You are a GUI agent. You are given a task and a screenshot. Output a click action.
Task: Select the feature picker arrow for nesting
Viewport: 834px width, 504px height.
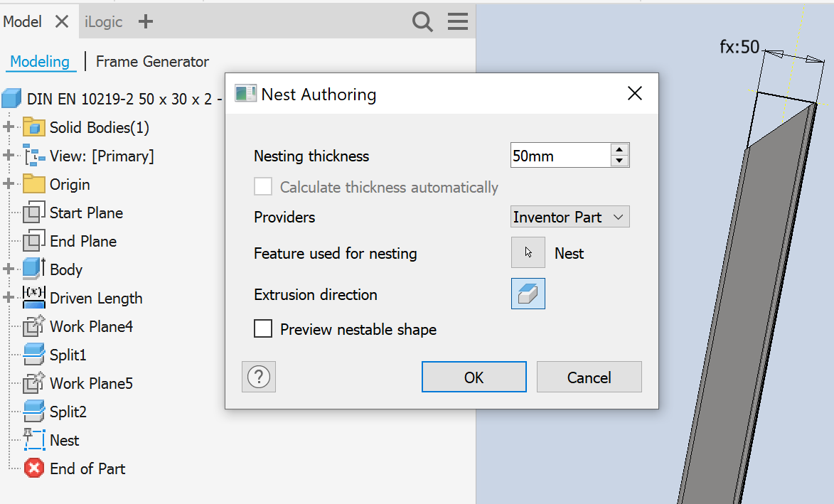(528, 252)
